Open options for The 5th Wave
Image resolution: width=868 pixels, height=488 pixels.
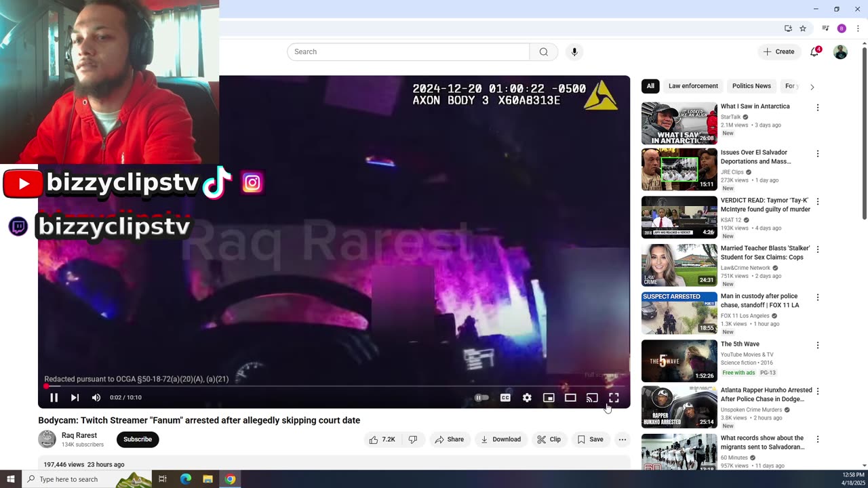(x=817, y=345)
